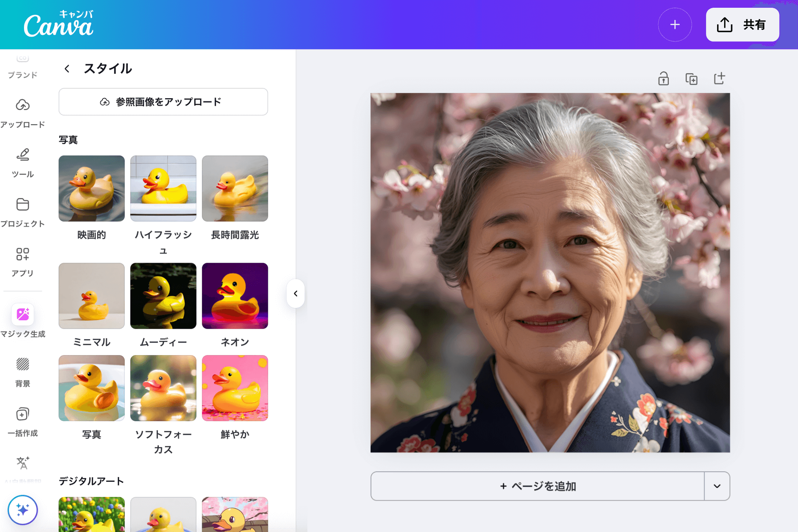Duplicate the page icon

coord(691,79)
